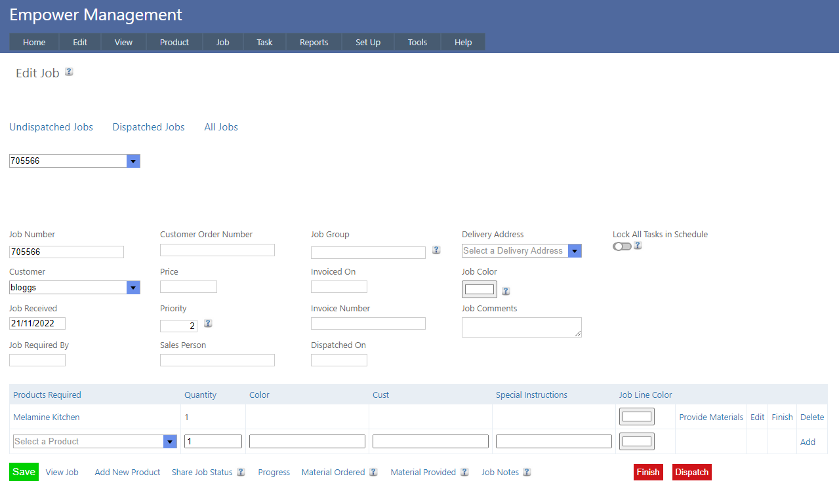This screenshot has width=839, height=504.
Task: Click the Job Comments text area
Action: [522, 327]
